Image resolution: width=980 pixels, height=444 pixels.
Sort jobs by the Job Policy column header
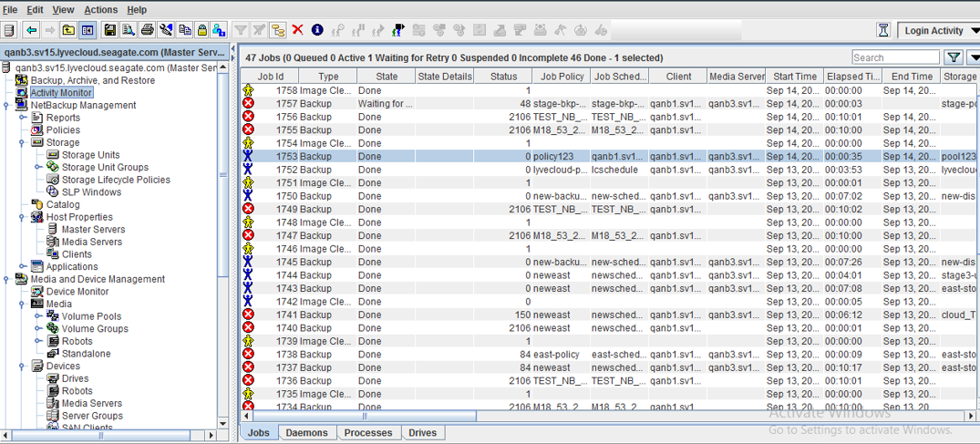[562, 77]
